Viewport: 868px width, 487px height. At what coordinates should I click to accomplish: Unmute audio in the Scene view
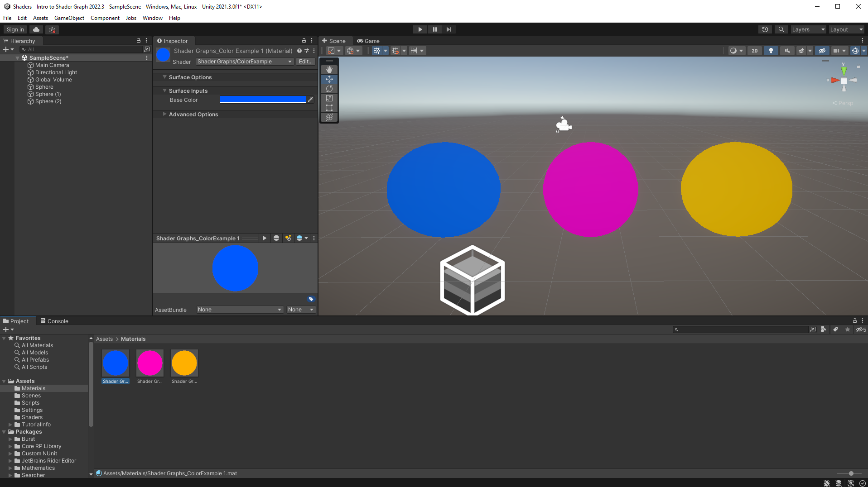[x=787, y=50]
